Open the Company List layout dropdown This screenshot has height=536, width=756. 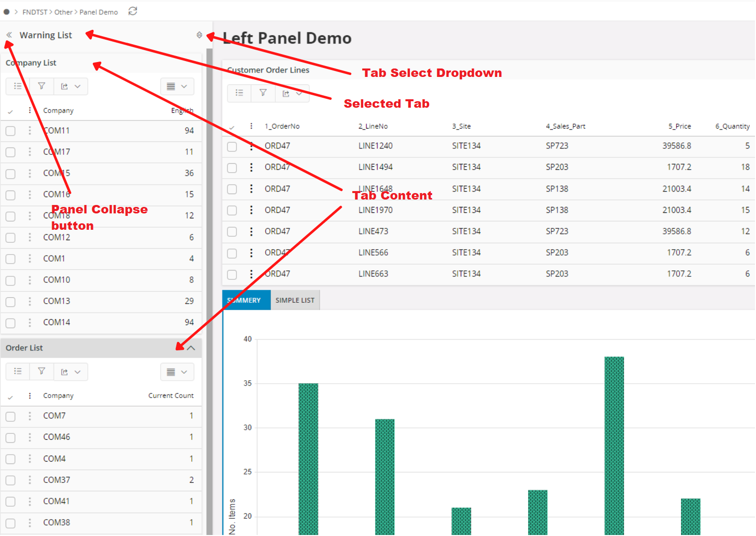tap(177, 86)
